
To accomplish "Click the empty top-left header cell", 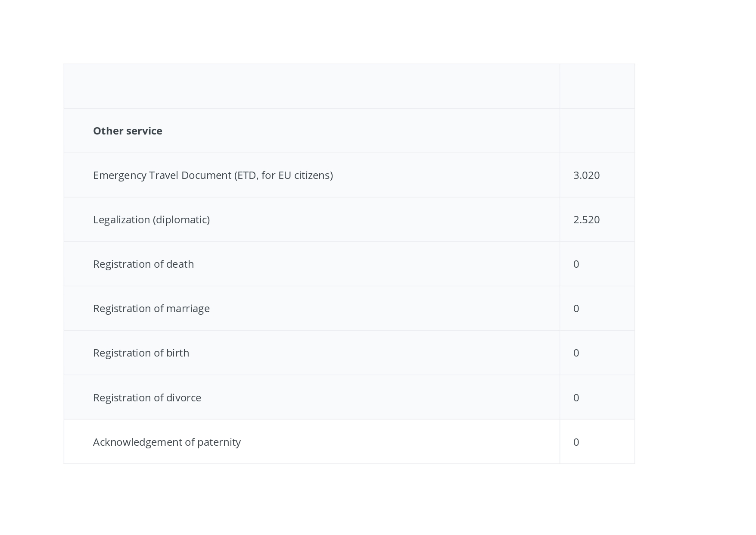I will [x=311, y=86].
